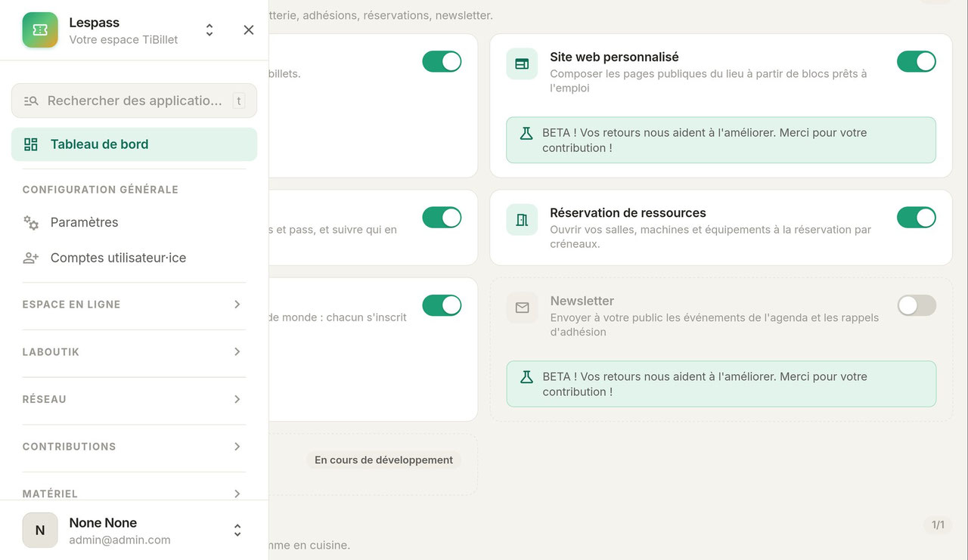Click the '1/1' counter badge
Viewport: 968px width, 560px height.
pos(938,525)
